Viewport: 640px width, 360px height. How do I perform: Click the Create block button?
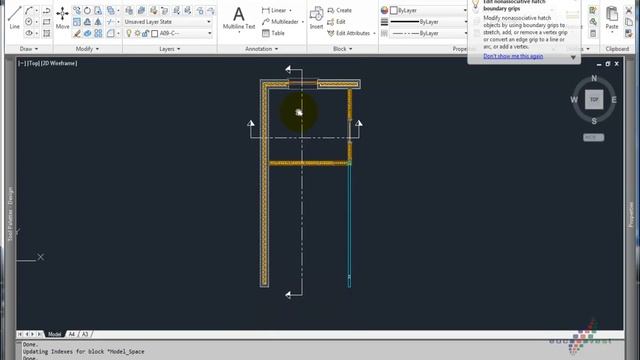click(339, 10)
